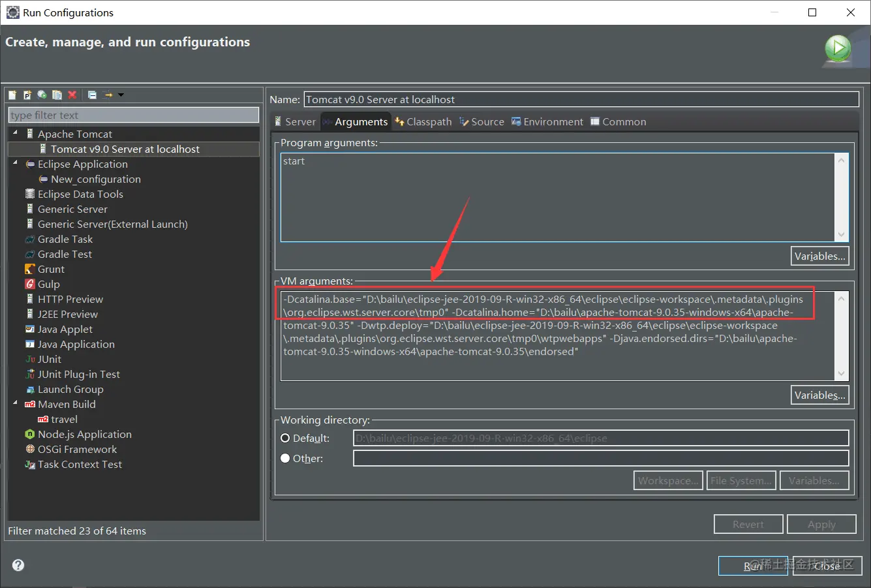Switch to the Classpath tab
Image resolution: width=871 pixels, height=588 pixels.
[x=423, y=121]
